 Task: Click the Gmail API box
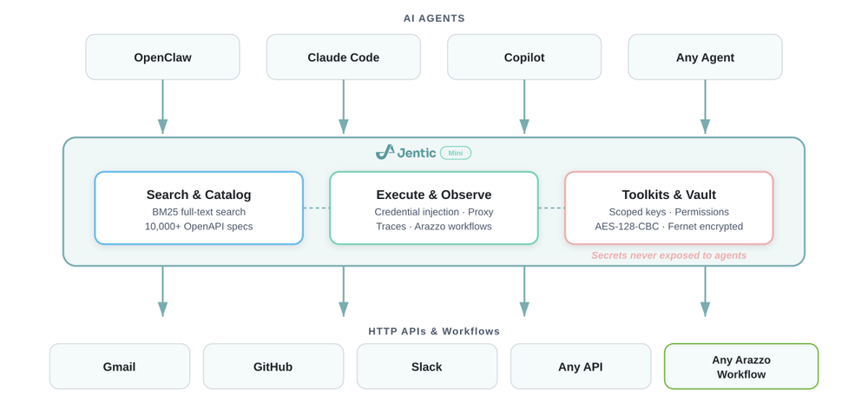(120, 366)
